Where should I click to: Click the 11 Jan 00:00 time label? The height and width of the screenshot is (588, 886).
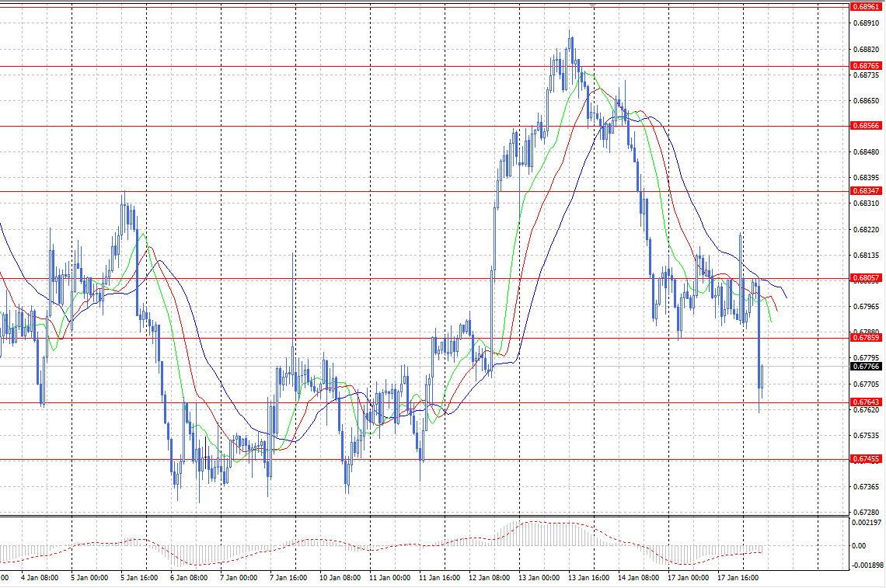tap(390, 578)
